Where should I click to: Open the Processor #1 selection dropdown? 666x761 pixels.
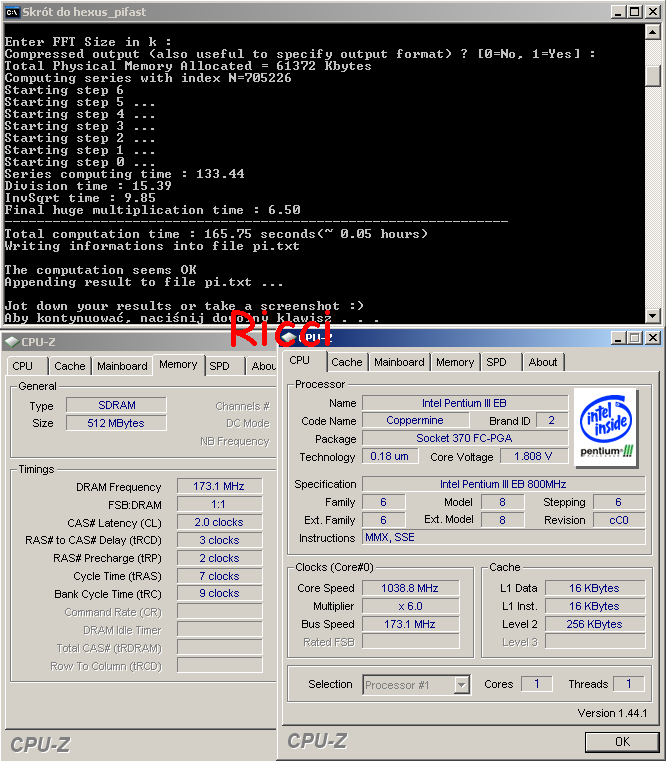[x=462, y=685]
